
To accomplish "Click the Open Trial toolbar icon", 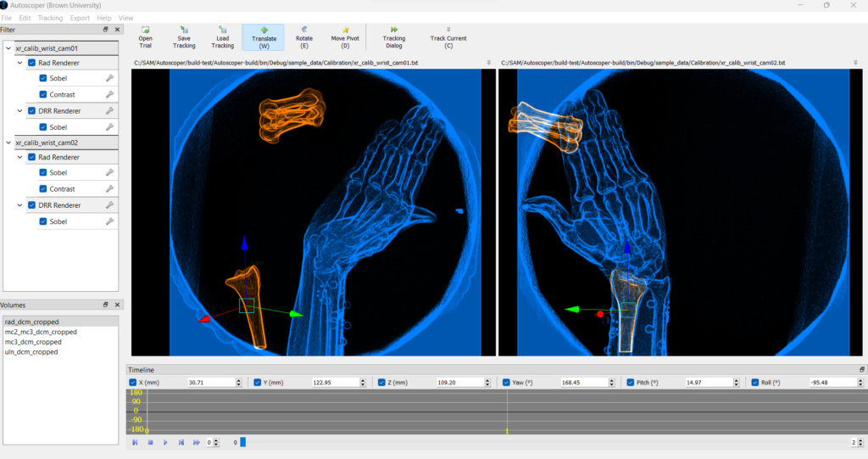I will [146, 37].
